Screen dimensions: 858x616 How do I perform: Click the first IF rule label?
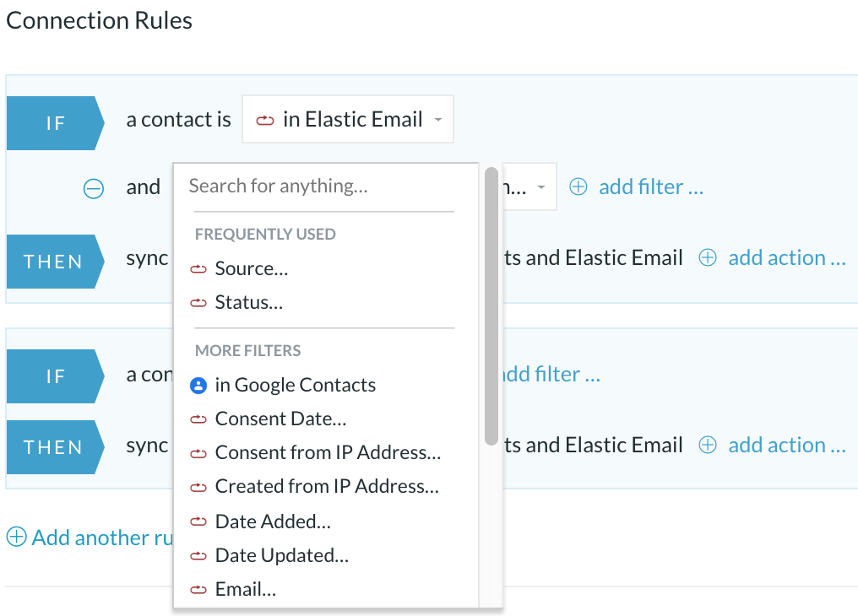pyautogui.click(x=55, y=123)
